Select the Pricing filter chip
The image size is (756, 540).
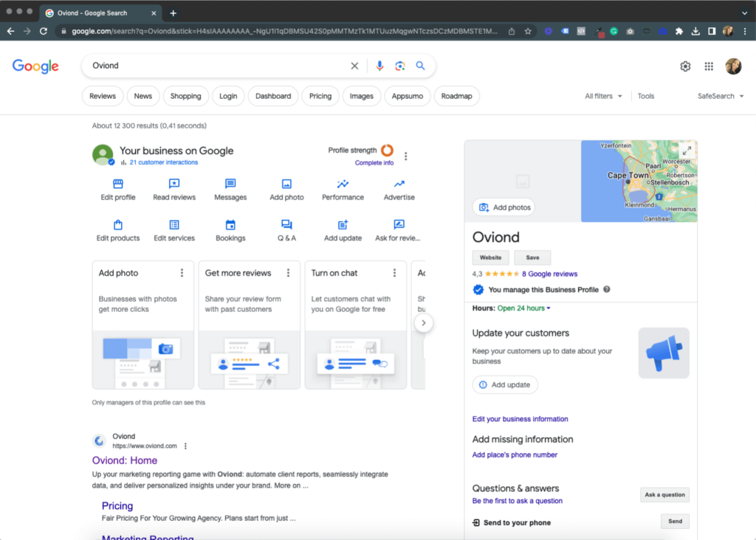tap(320, 97)
